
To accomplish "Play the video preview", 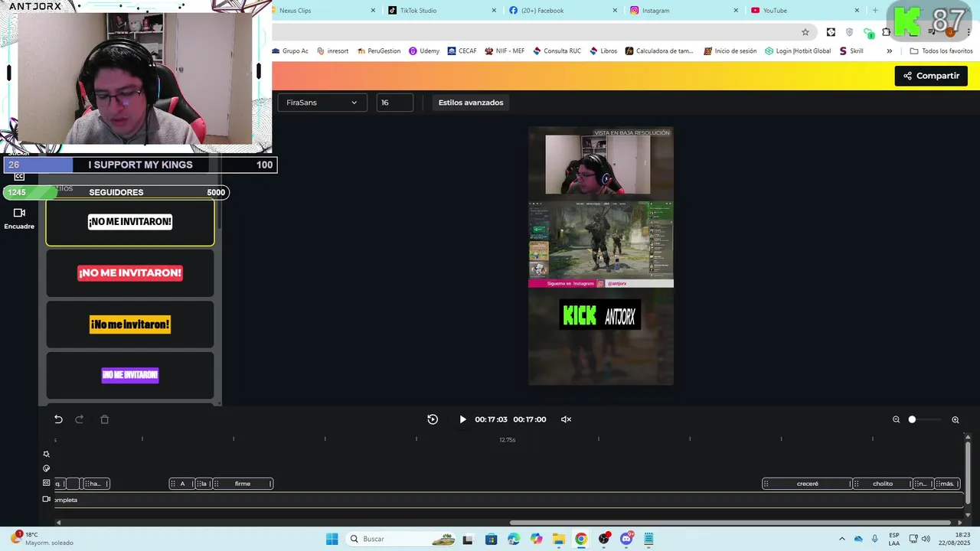I will point(462,419).
